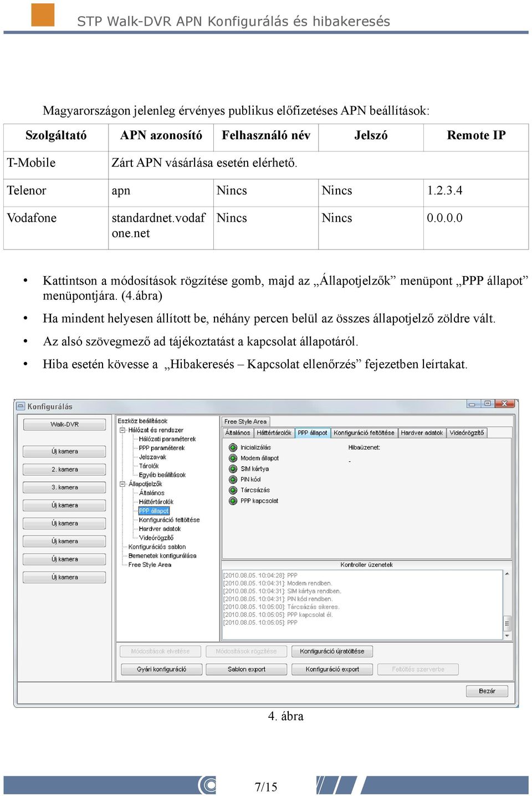Image resolution: width=532 pixels, height=796 pixels.
Task: Select the PPP állapot tab
Action: coord(313,433)
